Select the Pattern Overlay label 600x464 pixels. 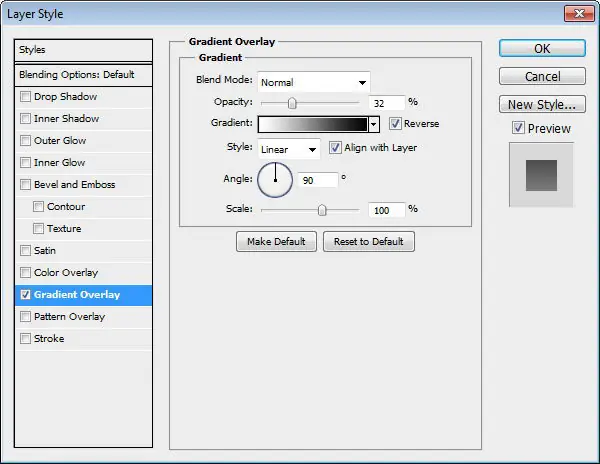click(x=69, y=316)
